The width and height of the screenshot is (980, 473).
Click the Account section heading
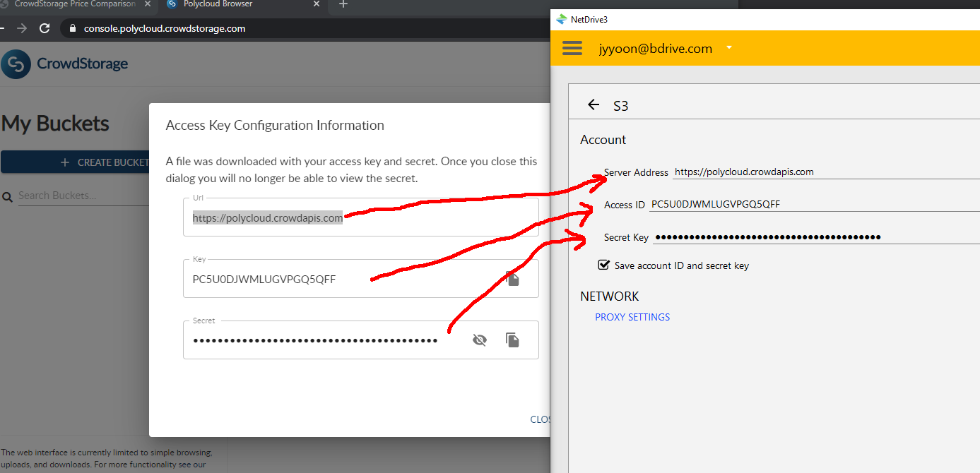coord(603,140)
